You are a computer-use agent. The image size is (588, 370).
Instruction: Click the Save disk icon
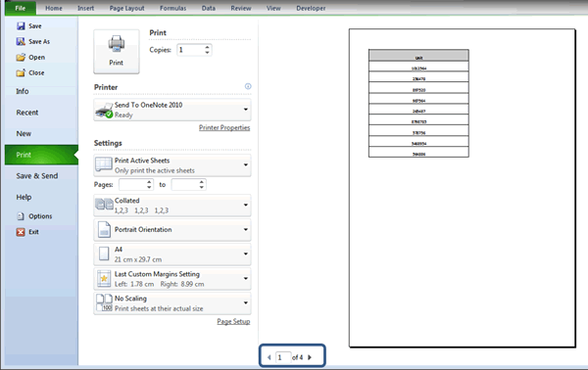coord(21,25)
